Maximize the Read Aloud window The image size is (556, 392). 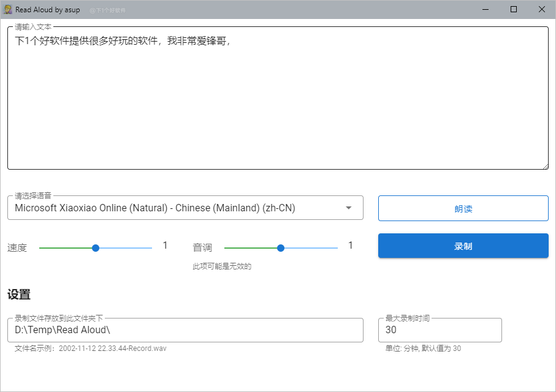click(x=514, y=10)
